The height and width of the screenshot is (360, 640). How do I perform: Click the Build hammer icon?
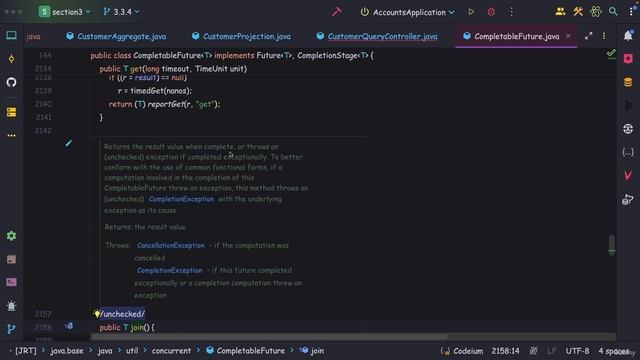(336, 12)
